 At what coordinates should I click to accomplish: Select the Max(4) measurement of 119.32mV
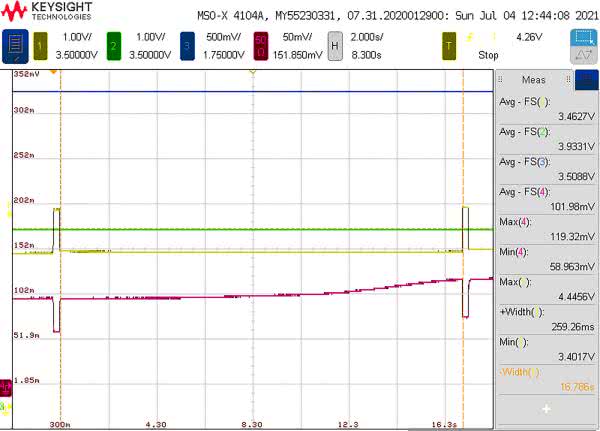tap(546, 228)
